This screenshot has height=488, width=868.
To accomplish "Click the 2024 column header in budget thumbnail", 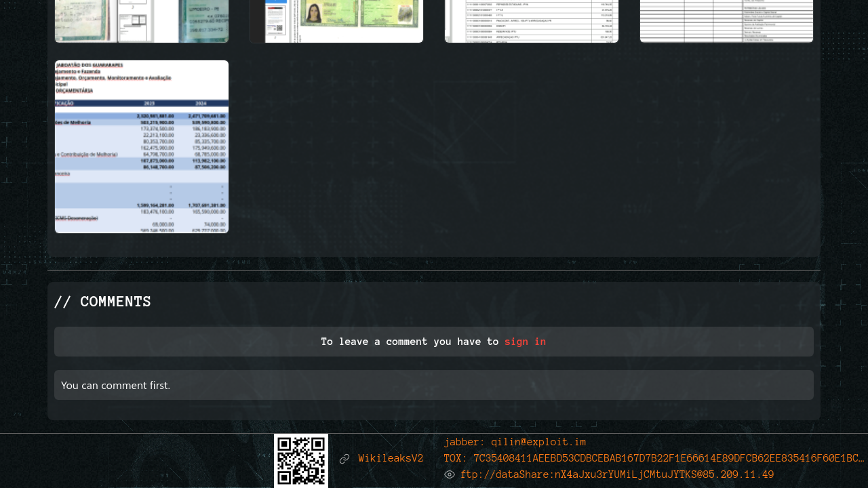I will (x=200, y=104).
